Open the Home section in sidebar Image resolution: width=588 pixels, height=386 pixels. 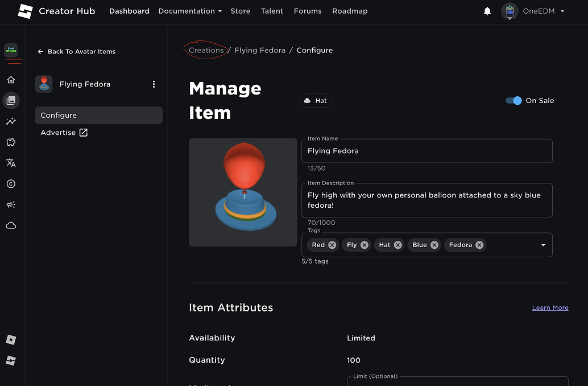tap(11, 80)
